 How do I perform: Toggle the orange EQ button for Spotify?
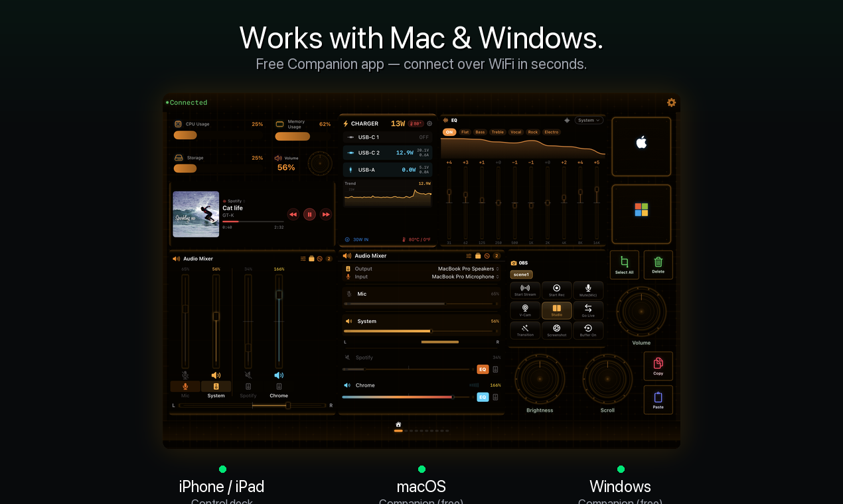point(483,369)
